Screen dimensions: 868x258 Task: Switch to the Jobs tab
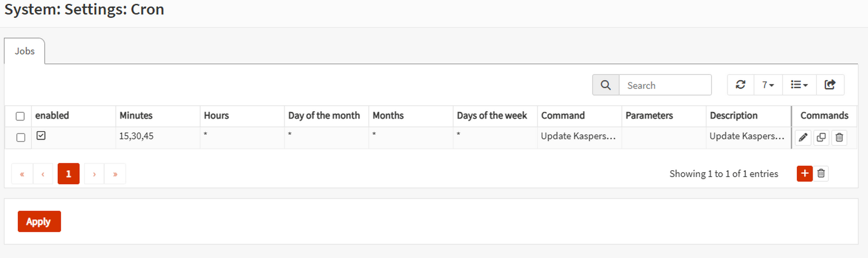coord(24,51)
